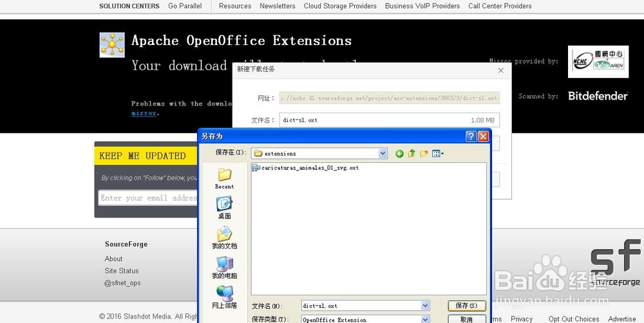Screen dimensions: 644x323
Task: Click the SourceForge footer heading
Action: [x=126, y=245]
